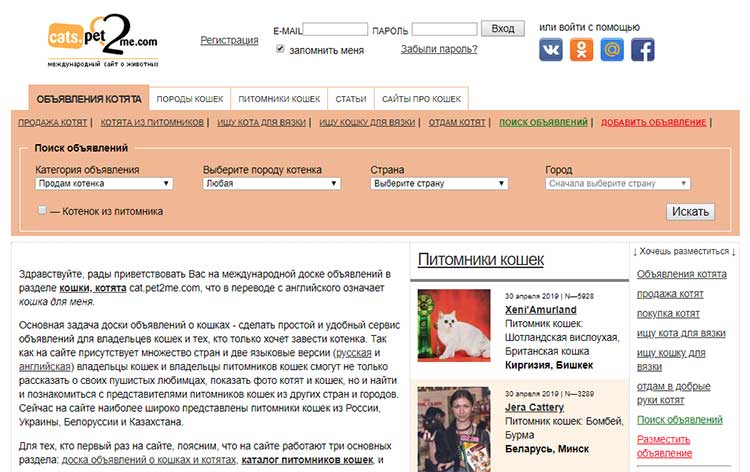Open sidebar link 'покупка котят'
This screenshot has height=472, width=750.
coord(668,314)
